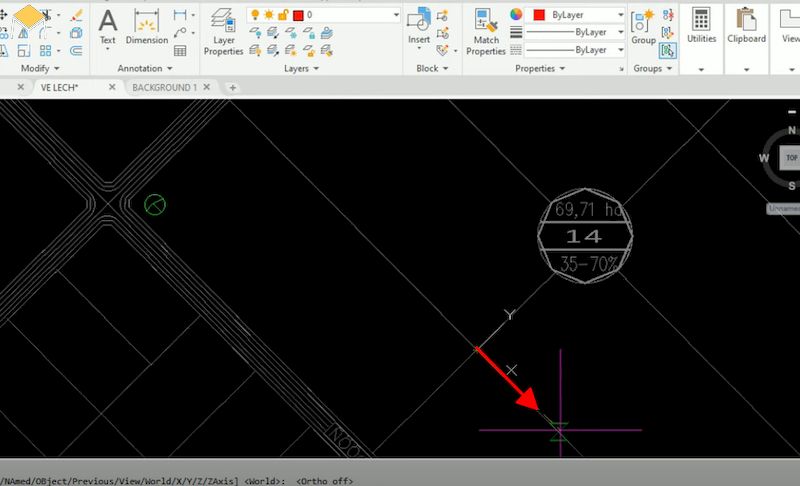Select the Leader tool icon

click(180, 33)
